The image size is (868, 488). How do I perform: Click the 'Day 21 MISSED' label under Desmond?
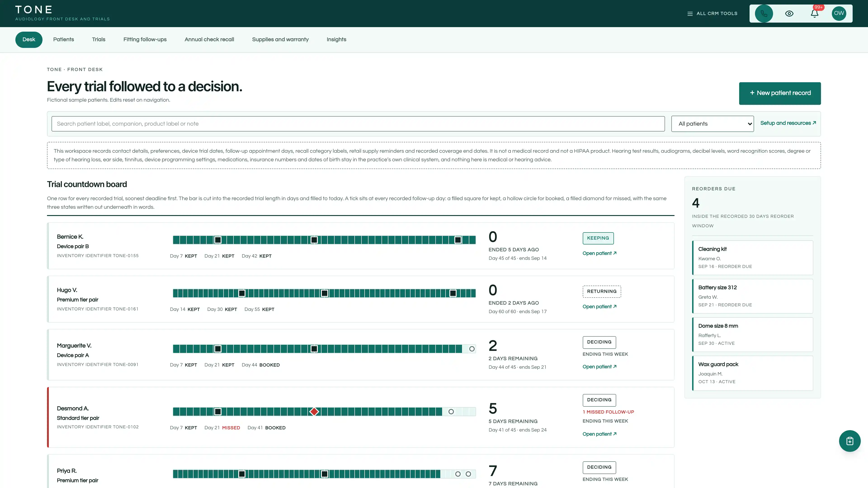point(222,428)
